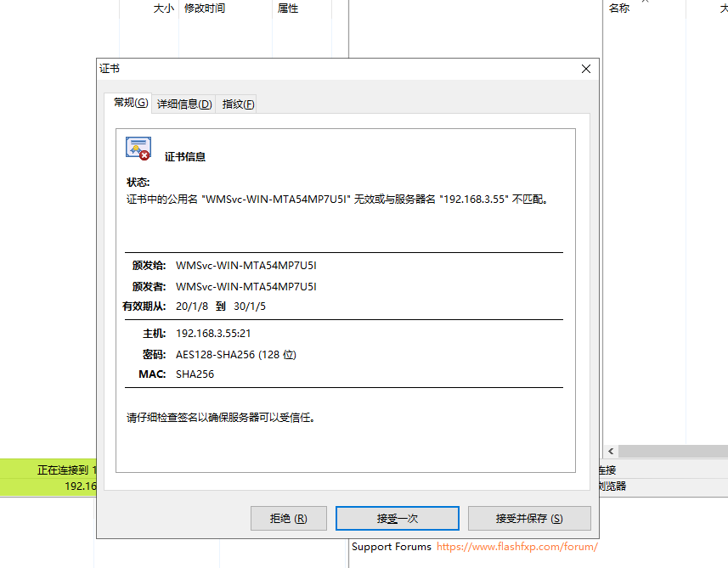The width and height of the screenshot is (728, 568).
Task: Click the certificate information icon with red X
Action: [138, 147]
